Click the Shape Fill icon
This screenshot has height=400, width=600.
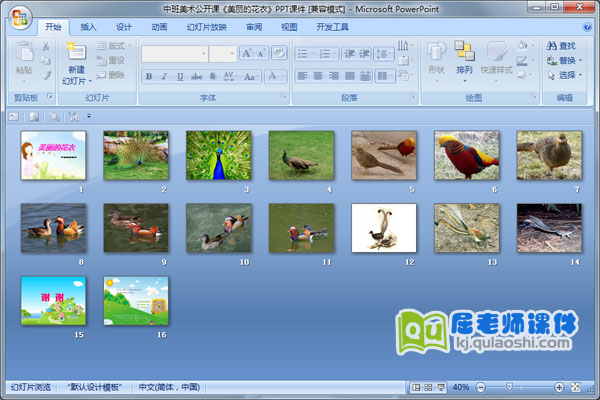coord(524,46)
